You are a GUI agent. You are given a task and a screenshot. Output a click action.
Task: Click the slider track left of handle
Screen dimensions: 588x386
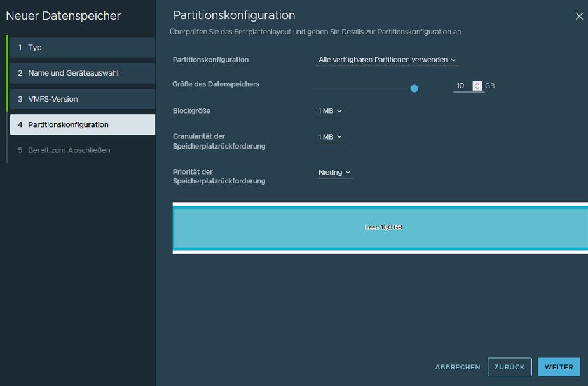click(362, 89)
